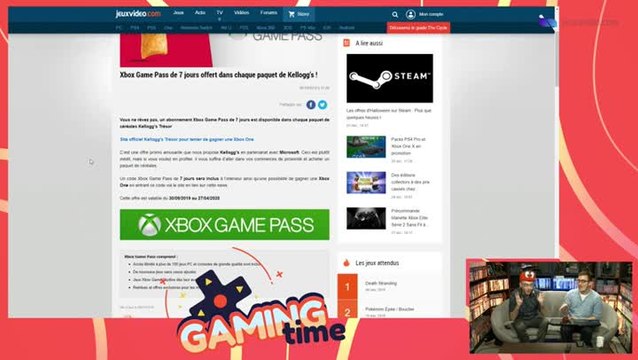Open the search magnifier icon
The width and height of the screenshot is (638, 360).
point(395,15)
